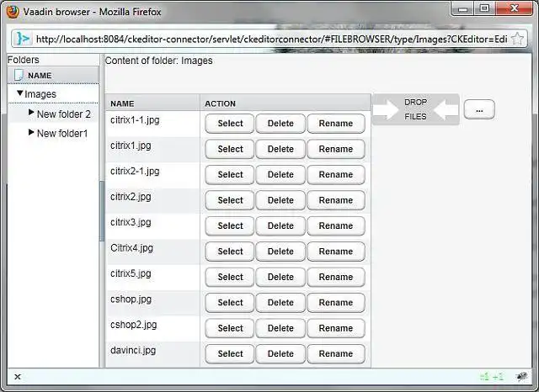Click ACTION column header in file table
This screenshot has width=539, height=392.
pos(221,103)
